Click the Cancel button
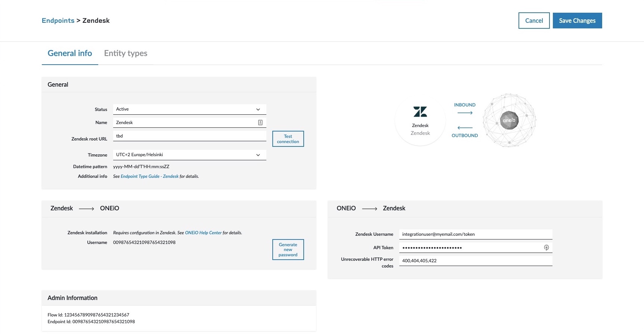Image resolution: width=644 pixels, height=334 pixels. (x=534, y=21)
